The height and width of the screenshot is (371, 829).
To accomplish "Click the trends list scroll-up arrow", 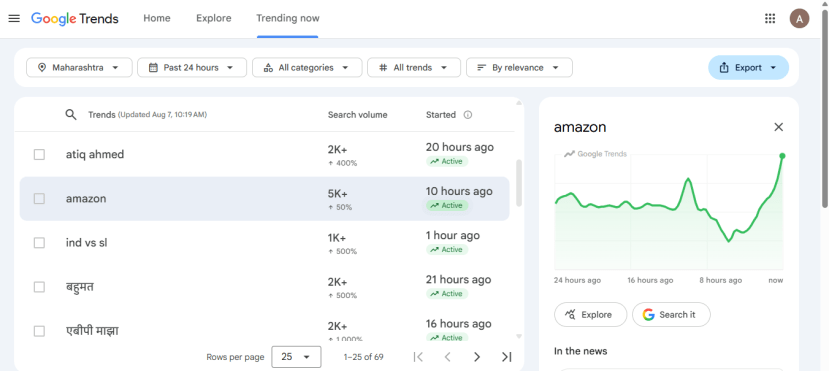I will point(519,103).
